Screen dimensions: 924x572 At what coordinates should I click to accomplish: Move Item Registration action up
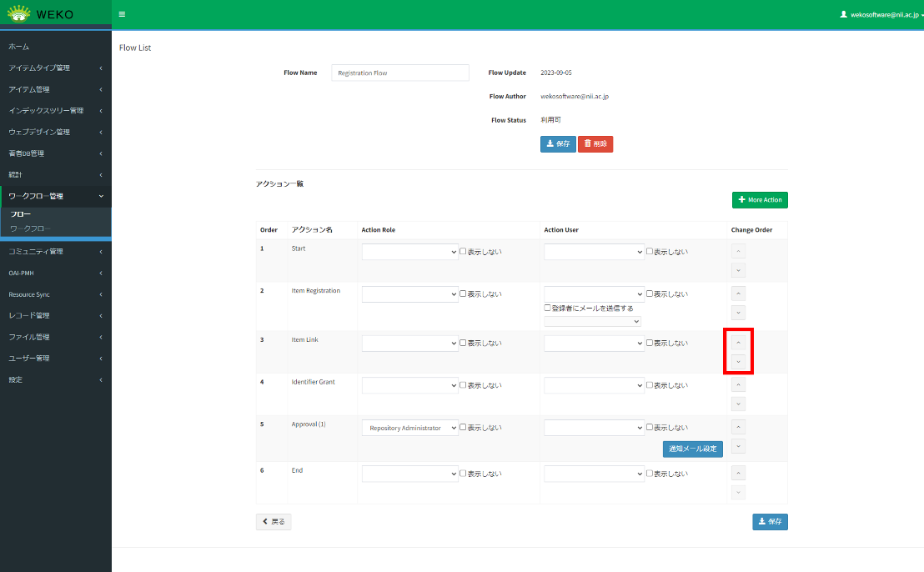(x=738, y=293)
